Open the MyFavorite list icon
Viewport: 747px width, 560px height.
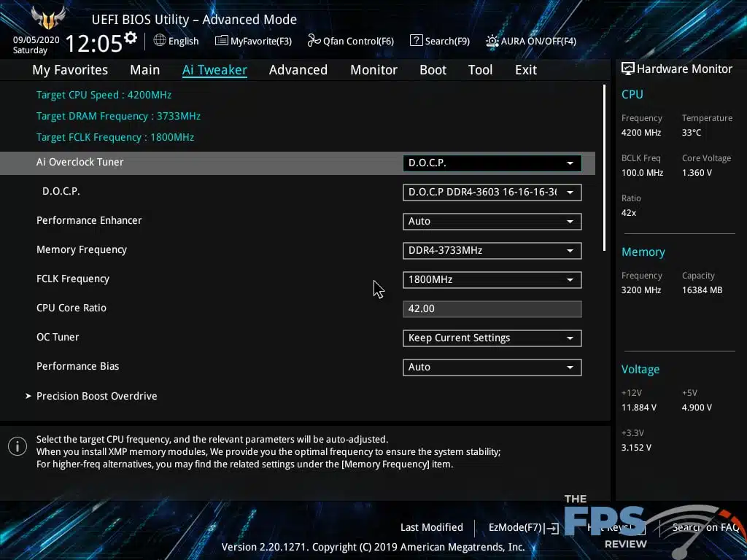[221, 41]
